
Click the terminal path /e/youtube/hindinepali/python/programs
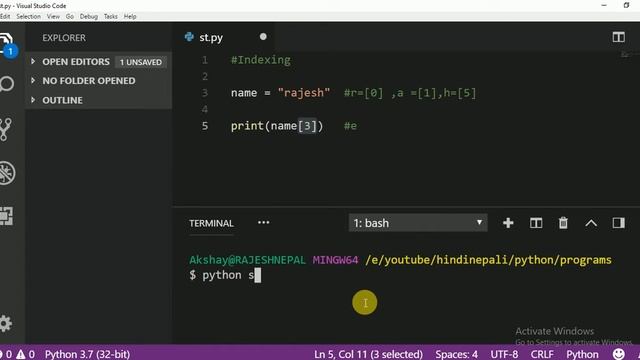488,260
